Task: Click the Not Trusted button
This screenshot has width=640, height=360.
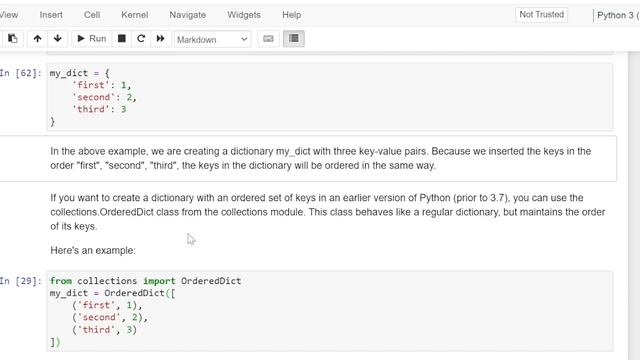Action: click(x=541, y=15)
